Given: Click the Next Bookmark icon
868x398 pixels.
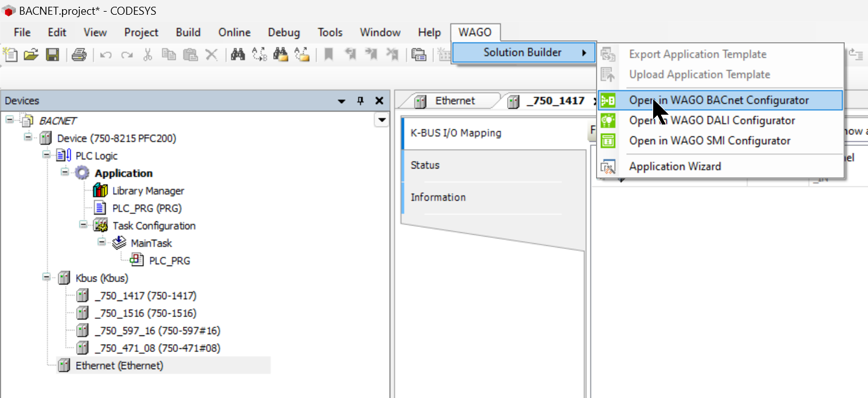Looking at the screenshot, I should coord(371,55).
